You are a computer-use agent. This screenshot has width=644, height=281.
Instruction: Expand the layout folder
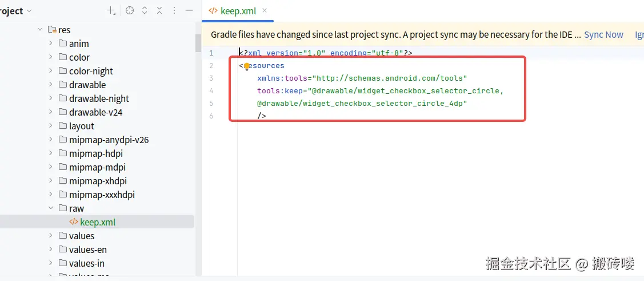51,126
